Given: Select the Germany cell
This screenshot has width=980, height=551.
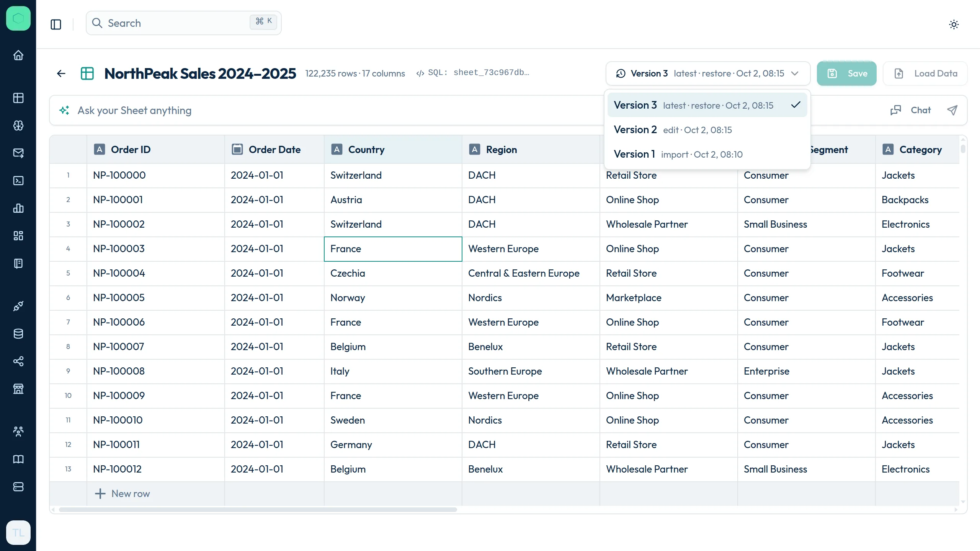Looking at the screenshot, I should [x=393, y=445].
